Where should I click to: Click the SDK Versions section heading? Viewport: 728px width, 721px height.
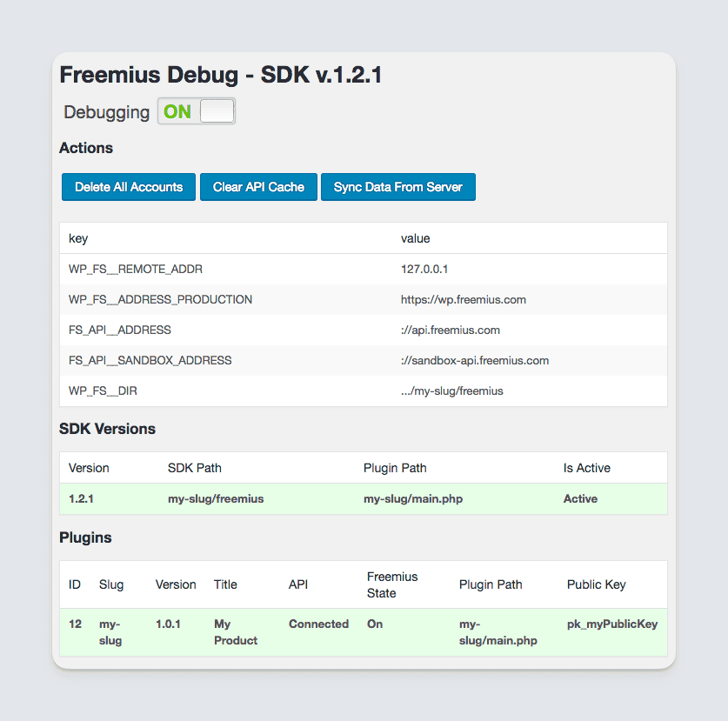point(107,429)
